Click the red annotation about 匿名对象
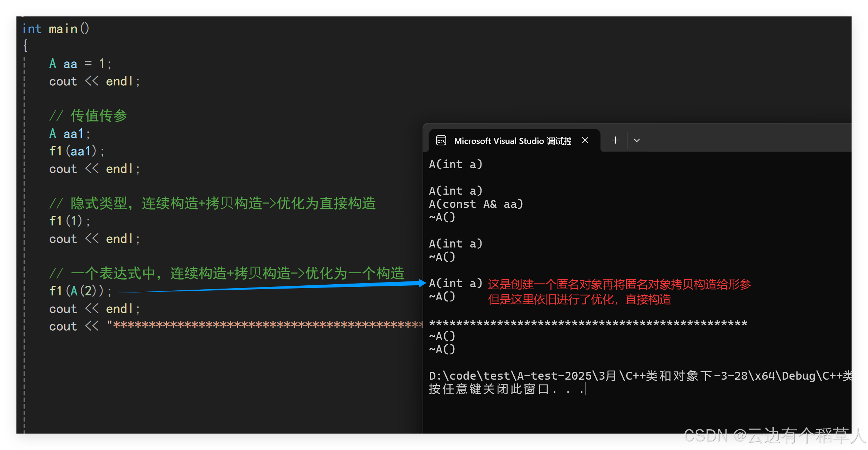 tap(619, 285)
